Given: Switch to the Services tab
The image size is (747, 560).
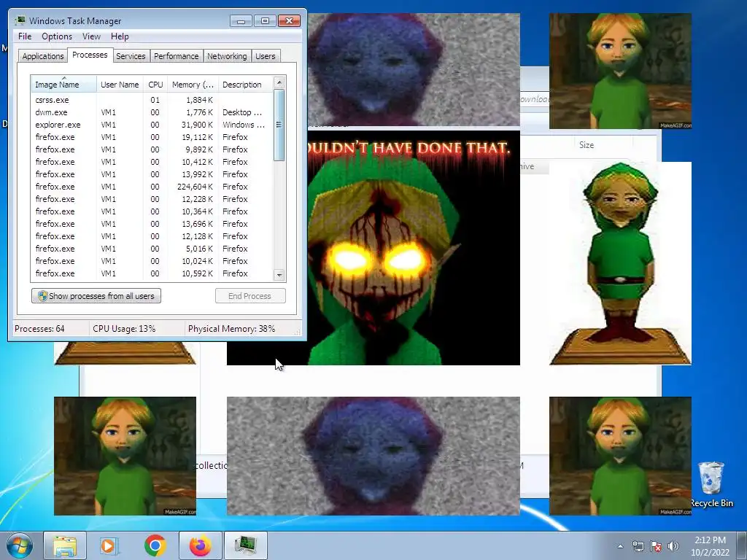Looking at the screenshot, I should coord(131,56).
